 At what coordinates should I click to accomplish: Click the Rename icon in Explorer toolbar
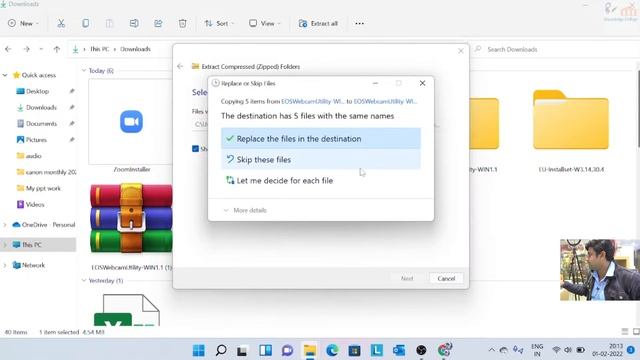tap(134, 23)
